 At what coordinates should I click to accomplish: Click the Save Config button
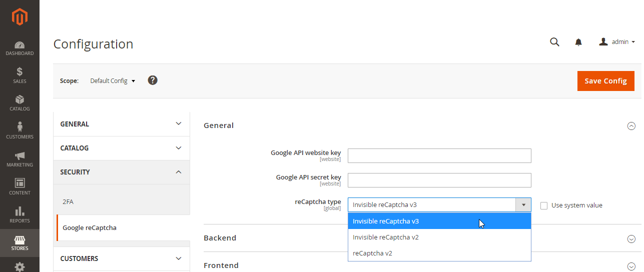point(605,81)
